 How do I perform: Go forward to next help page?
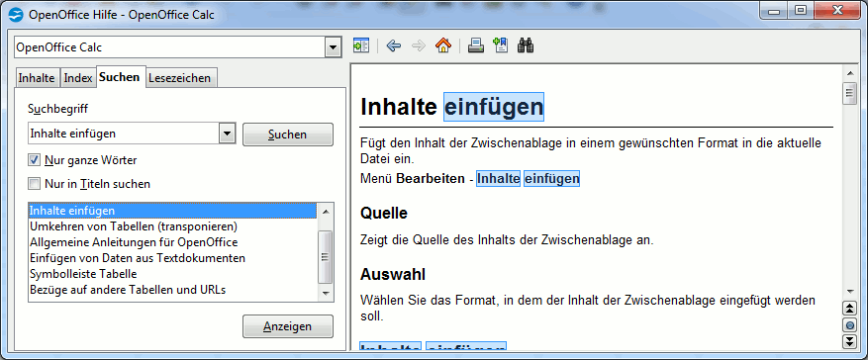coord(419,45)
